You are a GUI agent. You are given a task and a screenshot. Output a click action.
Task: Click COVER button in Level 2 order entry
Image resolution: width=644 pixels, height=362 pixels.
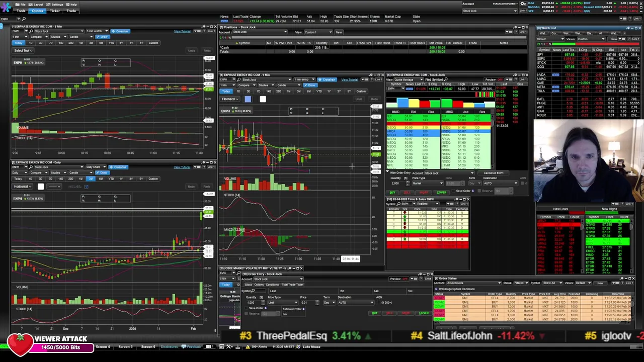pyautogui.click(x=441, y=193)
